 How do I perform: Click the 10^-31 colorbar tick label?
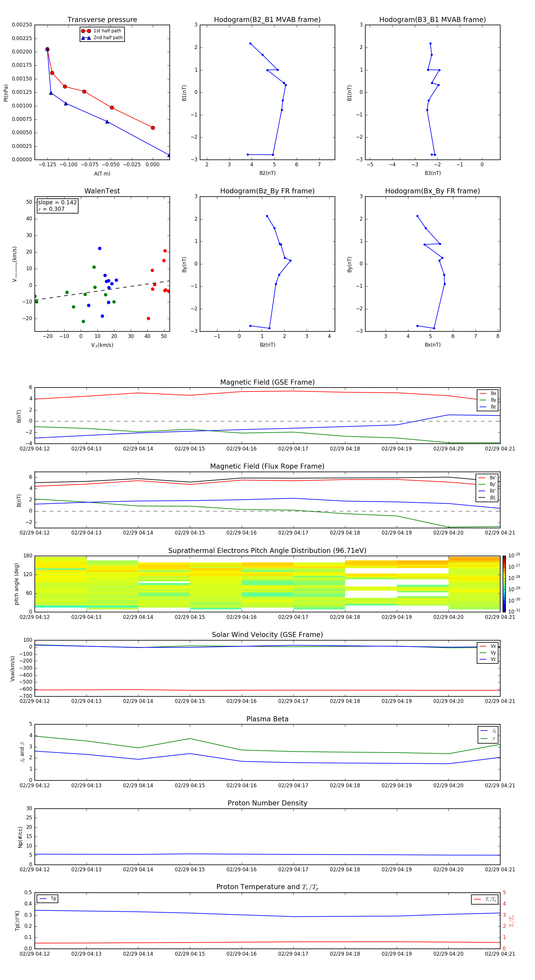[x=514, y=611]
